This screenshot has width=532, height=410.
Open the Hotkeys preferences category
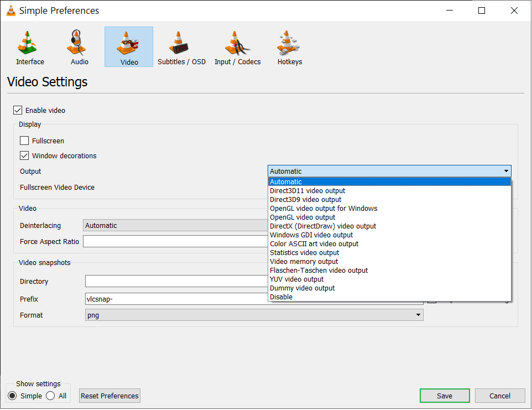pyautogui.click(x=289, y=47)
